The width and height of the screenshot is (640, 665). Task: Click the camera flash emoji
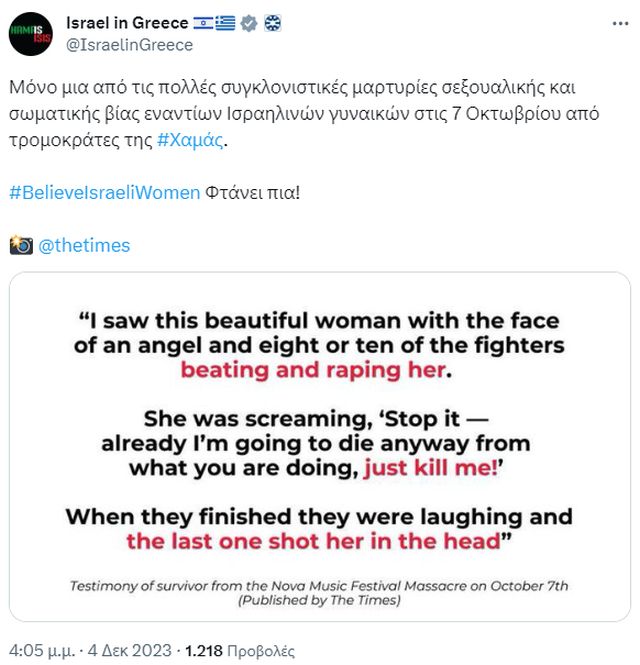20,245
